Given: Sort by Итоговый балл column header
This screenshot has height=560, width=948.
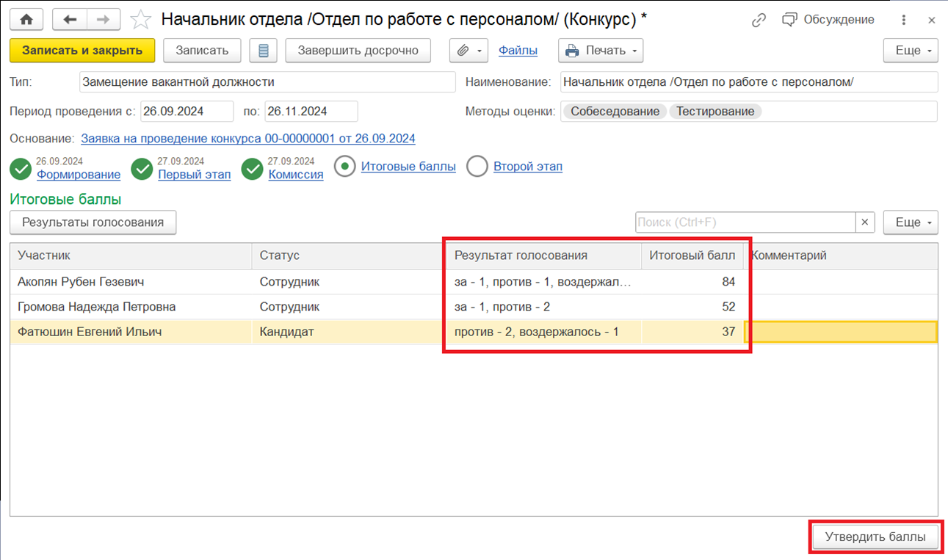Looking at the screenshot, I should [692, 255].
